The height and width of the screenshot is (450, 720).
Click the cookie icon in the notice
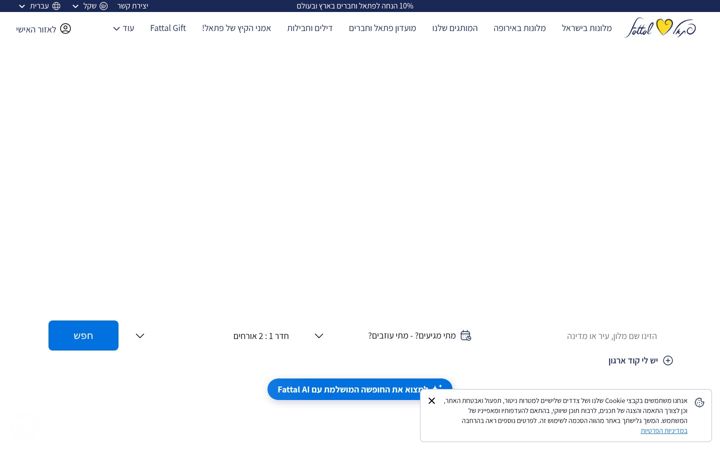699,403
